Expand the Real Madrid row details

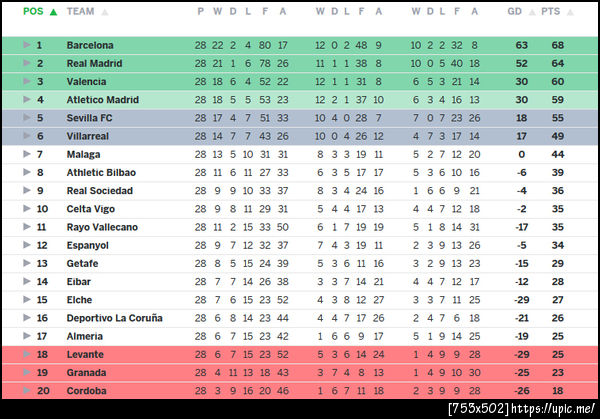tap(28, 64)
